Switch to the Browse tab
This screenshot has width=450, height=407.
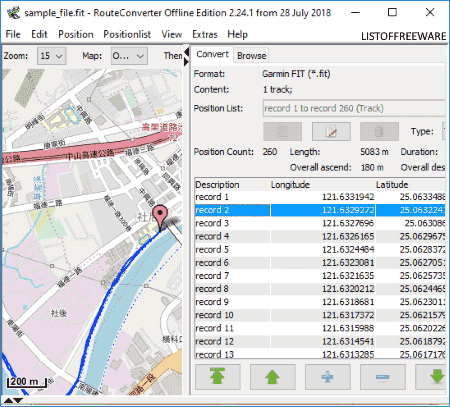point(251,56)
